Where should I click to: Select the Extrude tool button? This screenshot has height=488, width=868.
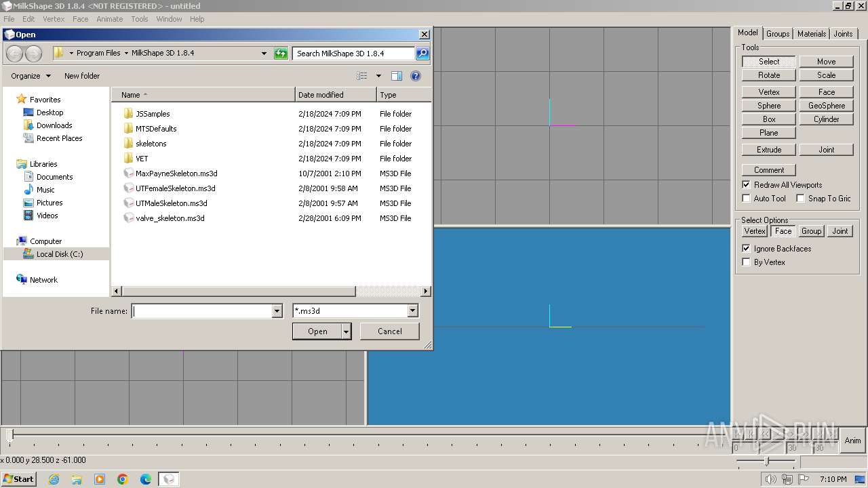coord(768,150)
